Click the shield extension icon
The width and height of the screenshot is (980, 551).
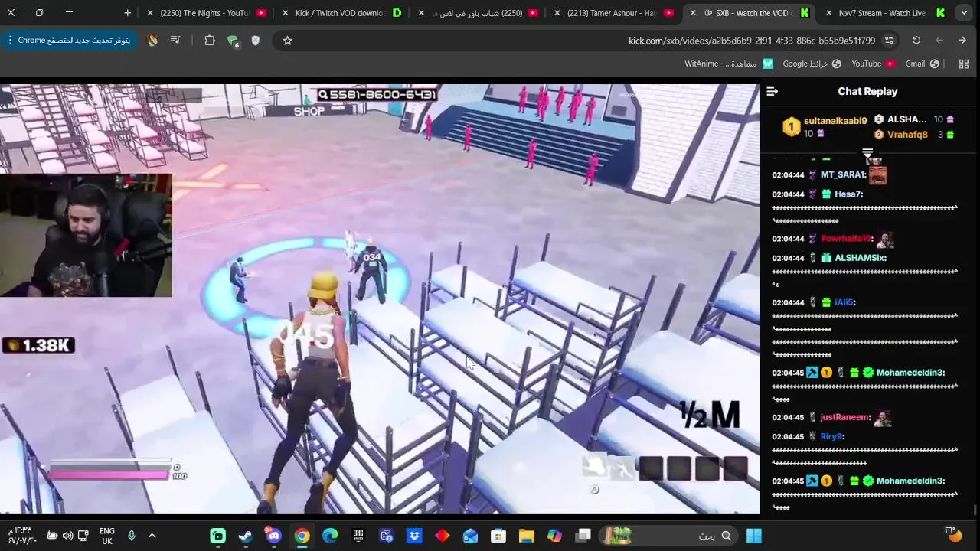tap(256, 41)
